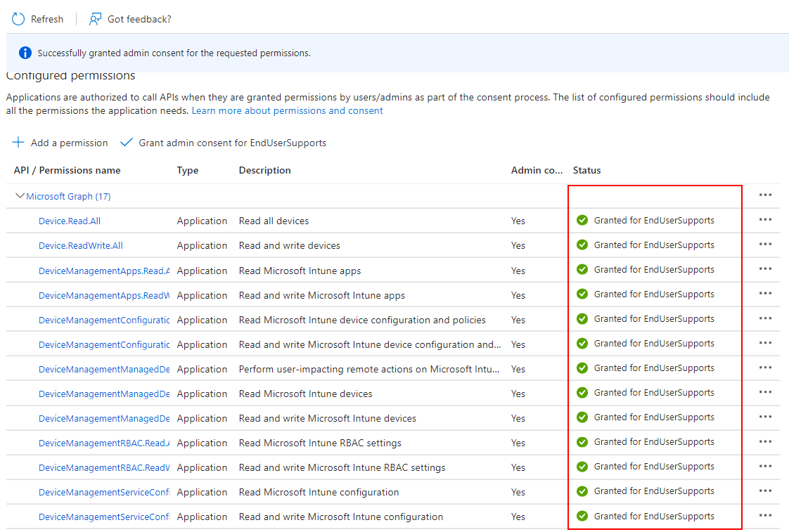This screenshot has height=532, width=789.
Task: Select the 'Read Microsoft Intune apps' description
Action: coord(300,271)
